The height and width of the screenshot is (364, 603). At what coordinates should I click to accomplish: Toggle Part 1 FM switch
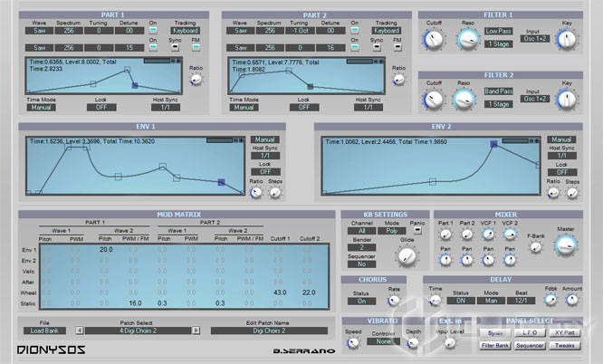[196, 47]
